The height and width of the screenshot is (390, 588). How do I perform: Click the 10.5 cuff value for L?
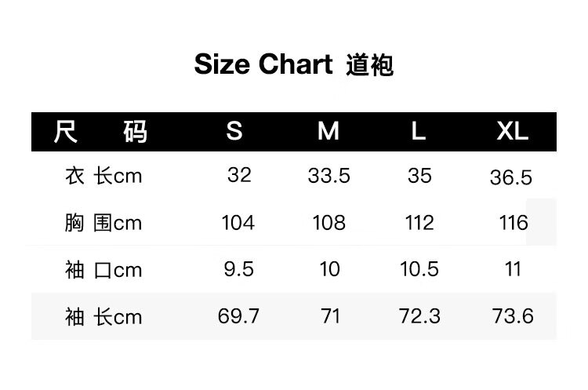pos(419,269)
